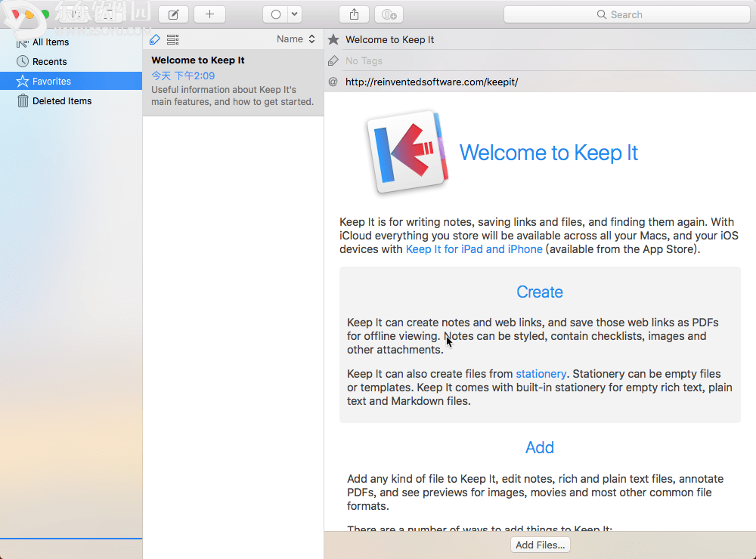The height and width of the screenshot is (559, 756).
Task: Click the Welcome to Keep It title field
Action: tap(547, 39)
